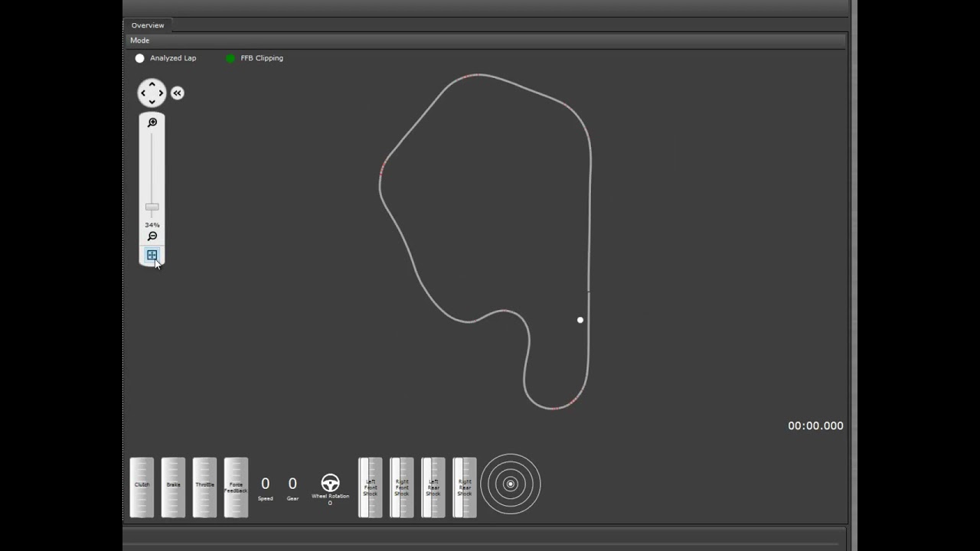Image resolution: width=980 pixels, height=551 pixels.
Task: Click the Left Front Shock gauge
Action: click(x=370, y=487)
